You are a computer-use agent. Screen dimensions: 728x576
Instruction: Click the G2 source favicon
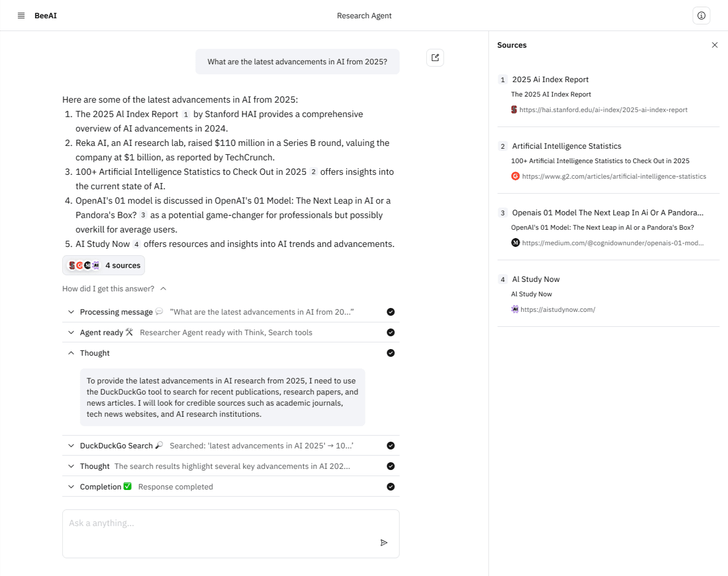tap(515, 176)
